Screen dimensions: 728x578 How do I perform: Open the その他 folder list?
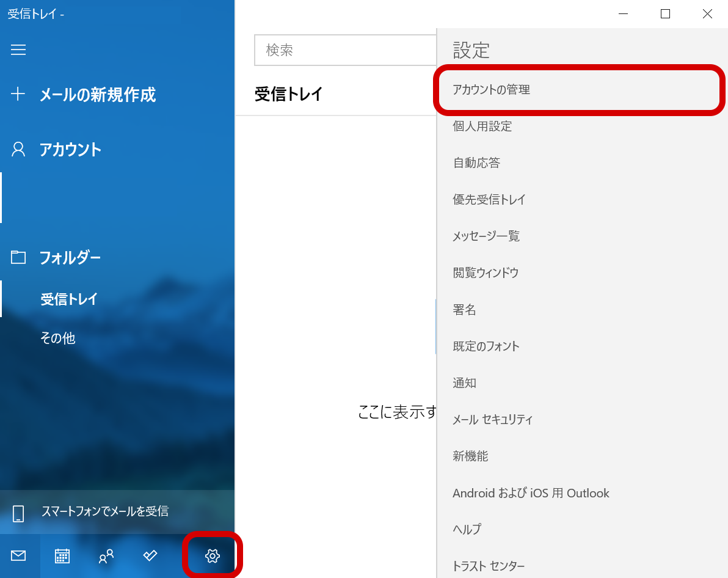coord(57,338)
